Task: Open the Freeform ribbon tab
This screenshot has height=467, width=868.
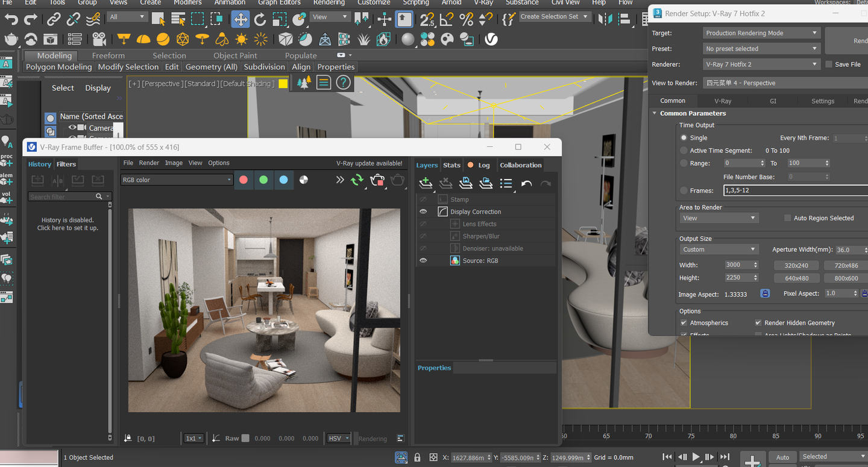Action: 108,55
